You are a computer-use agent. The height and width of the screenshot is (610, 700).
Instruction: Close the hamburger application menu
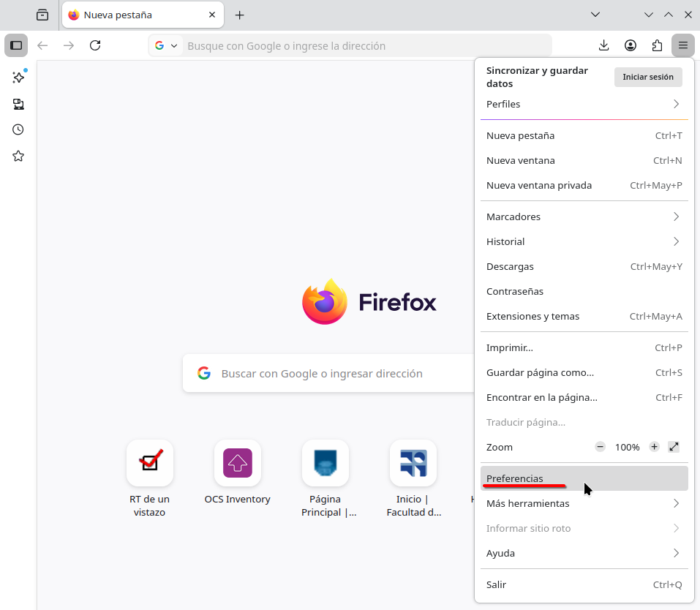[x=683, y=45]
